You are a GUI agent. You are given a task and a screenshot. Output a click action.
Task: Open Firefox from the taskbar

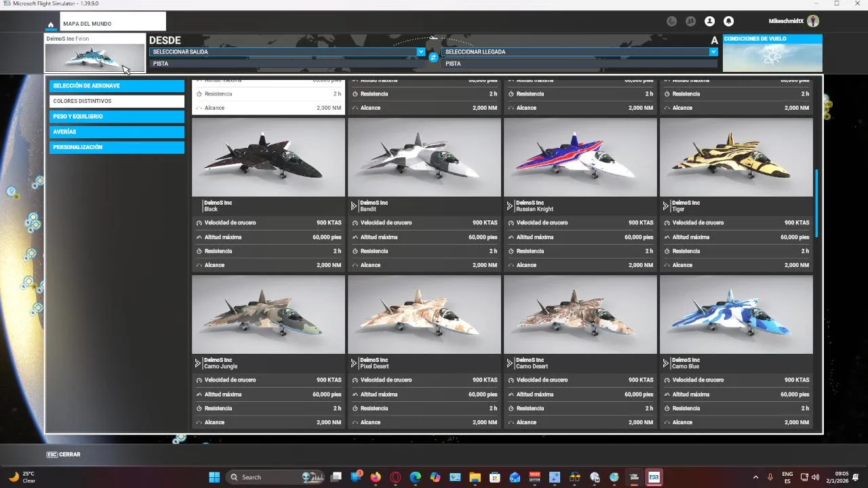(376, 477)
